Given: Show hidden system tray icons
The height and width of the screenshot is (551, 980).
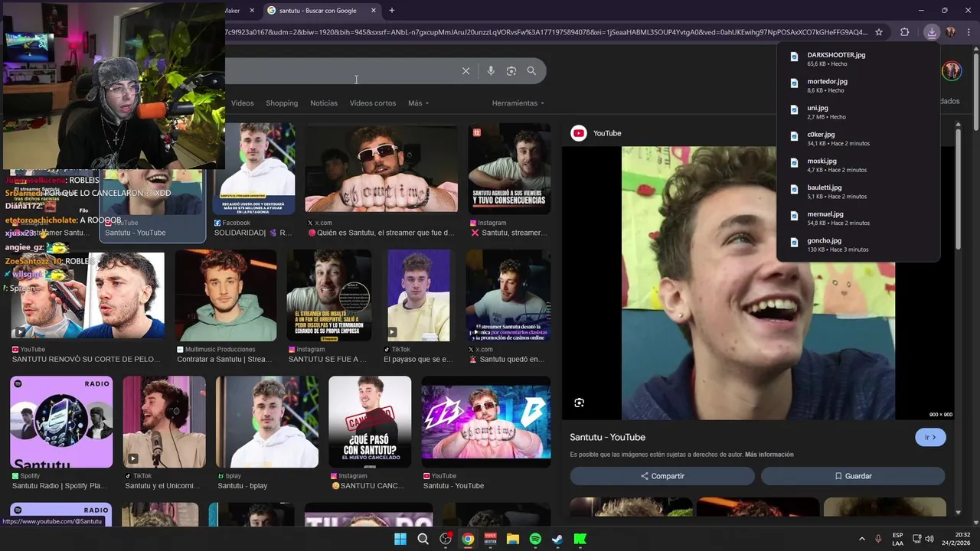Looking at the screenshot, I should pos(862,539).
